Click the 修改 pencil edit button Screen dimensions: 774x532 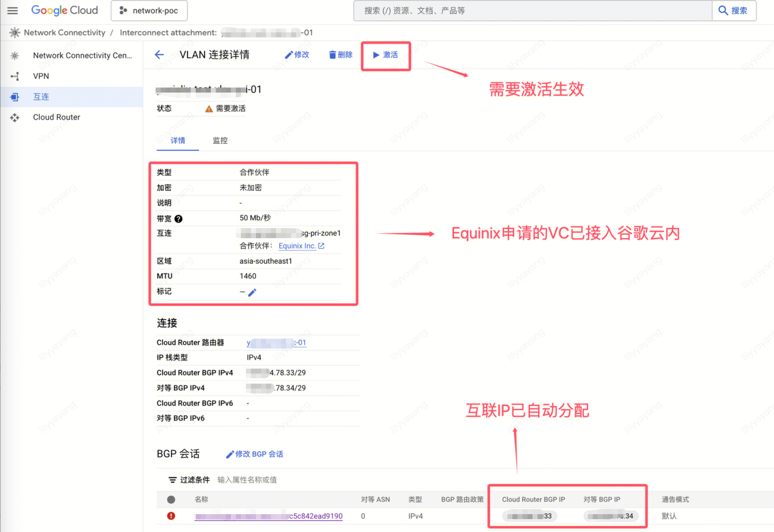tap(297, 55)
